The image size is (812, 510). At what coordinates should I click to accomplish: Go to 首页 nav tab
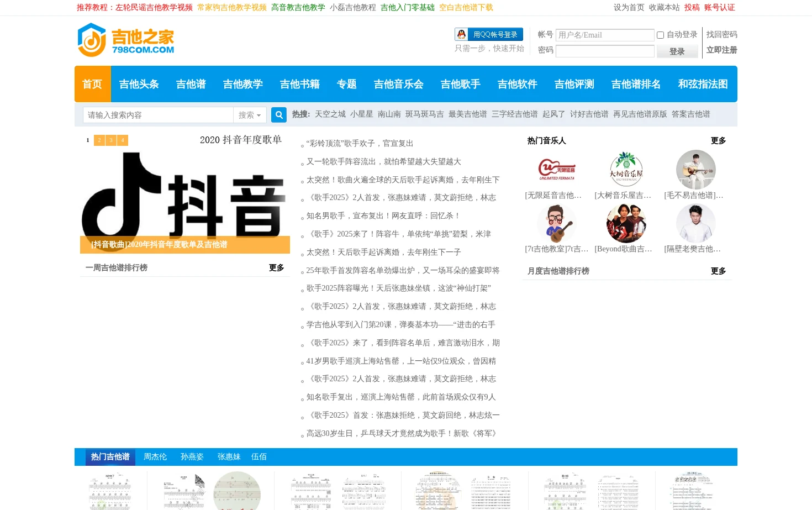click(93, 84)
